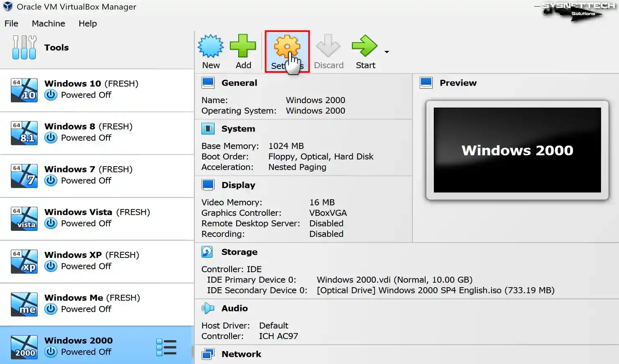Click the Preview panel icon
This screenshot has height=364, width=619.
[x=426, y=83]
